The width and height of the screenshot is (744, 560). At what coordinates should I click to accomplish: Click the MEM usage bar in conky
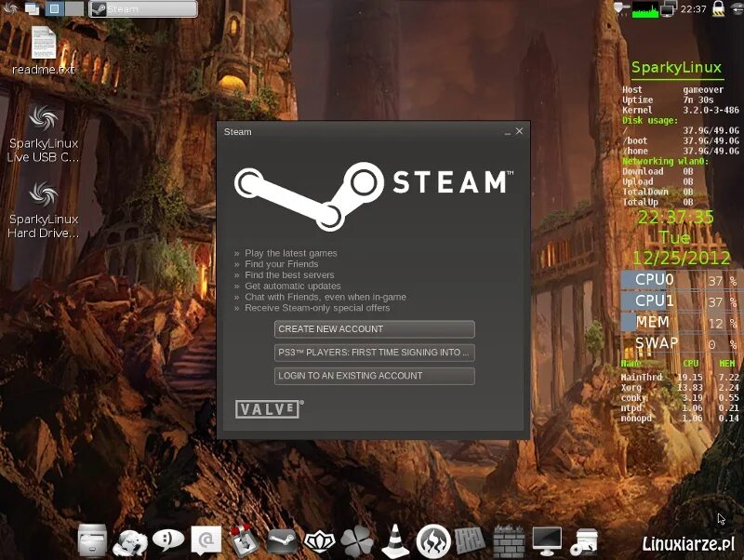(x=680, y=322)
